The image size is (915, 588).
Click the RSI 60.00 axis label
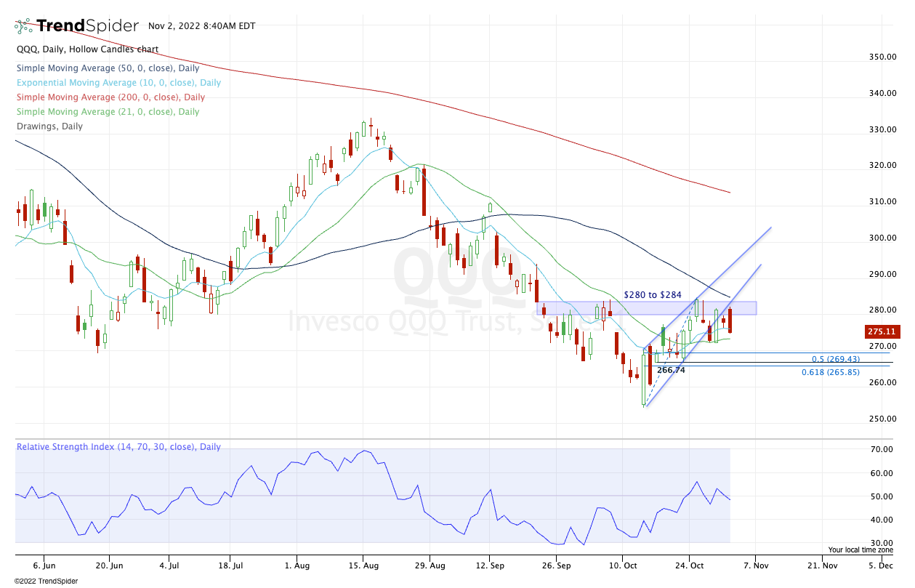[882, 473]
